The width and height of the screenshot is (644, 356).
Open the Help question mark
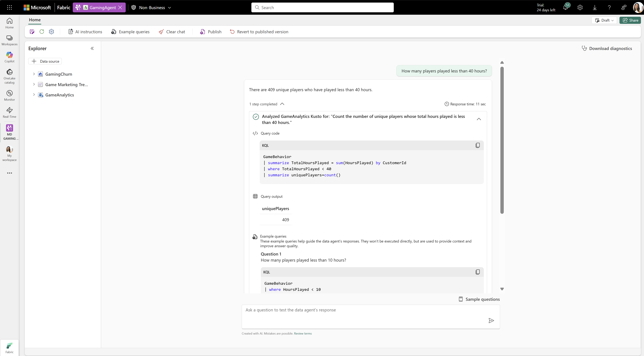(609, 7)
